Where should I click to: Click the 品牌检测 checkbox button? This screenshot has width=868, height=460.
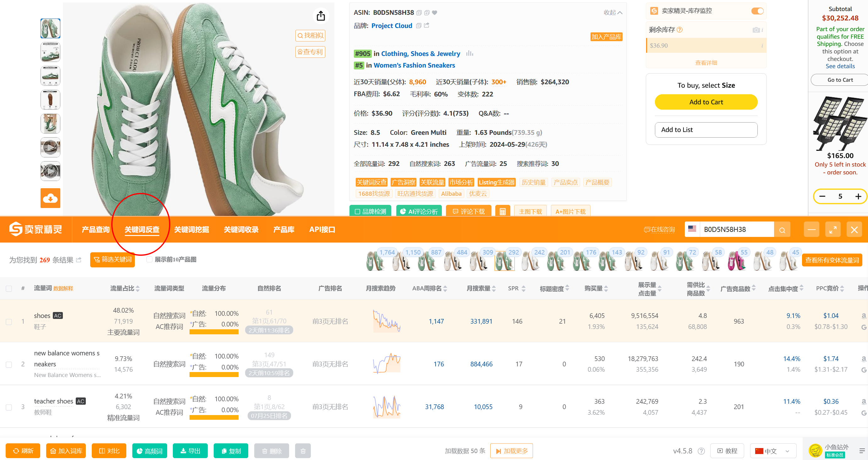pos(370,211)
